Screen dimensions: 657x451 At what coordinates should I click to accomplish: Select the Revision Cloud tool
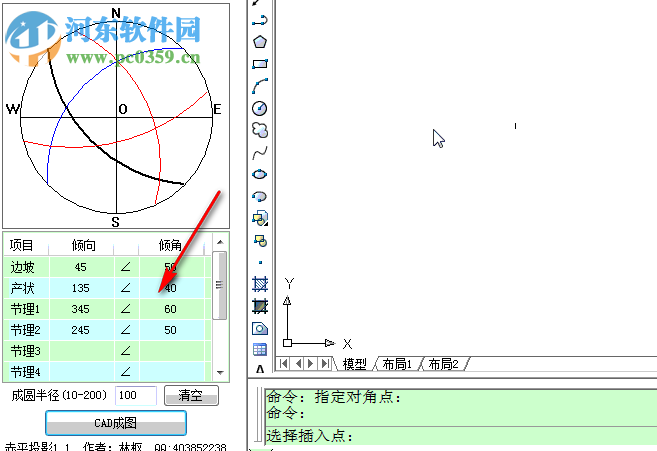[260, 130]
